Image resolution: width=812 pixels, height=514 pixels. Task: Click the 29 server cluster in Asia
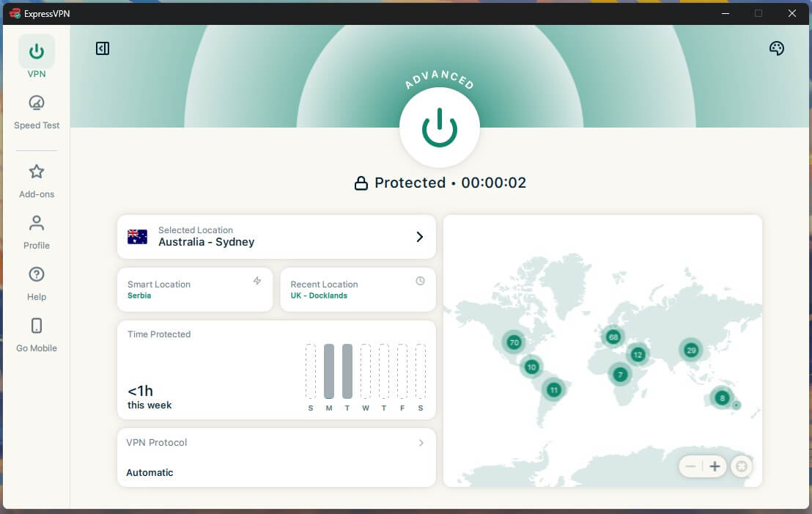(691, 350)
